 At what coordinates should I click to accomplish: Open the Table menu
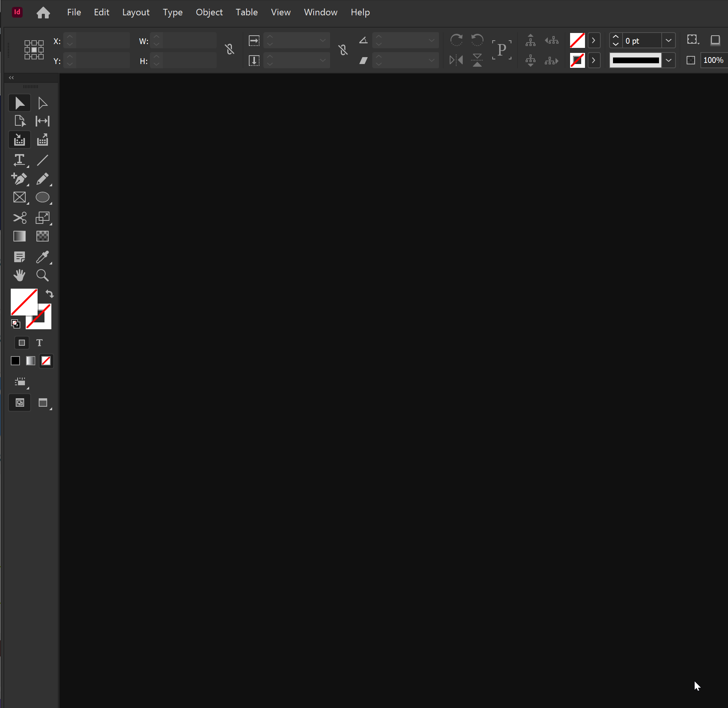click(247, 12)
